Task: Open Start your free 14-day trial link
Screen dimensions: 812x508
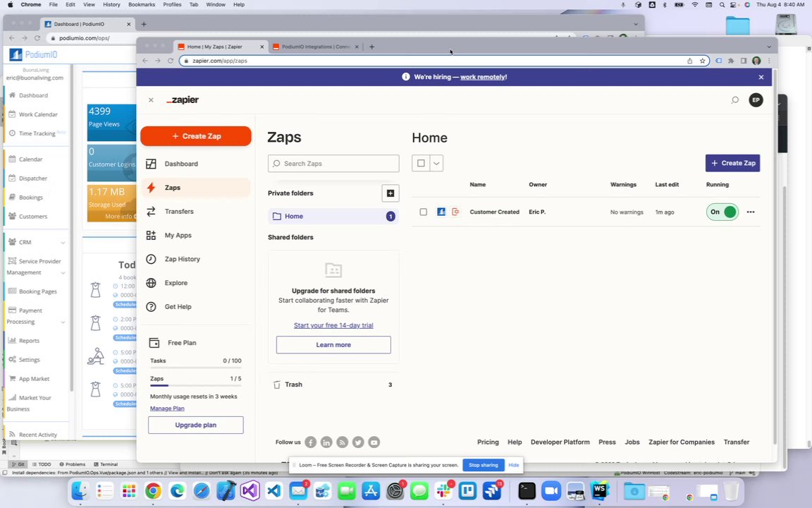Action: [x=333, y=325]
